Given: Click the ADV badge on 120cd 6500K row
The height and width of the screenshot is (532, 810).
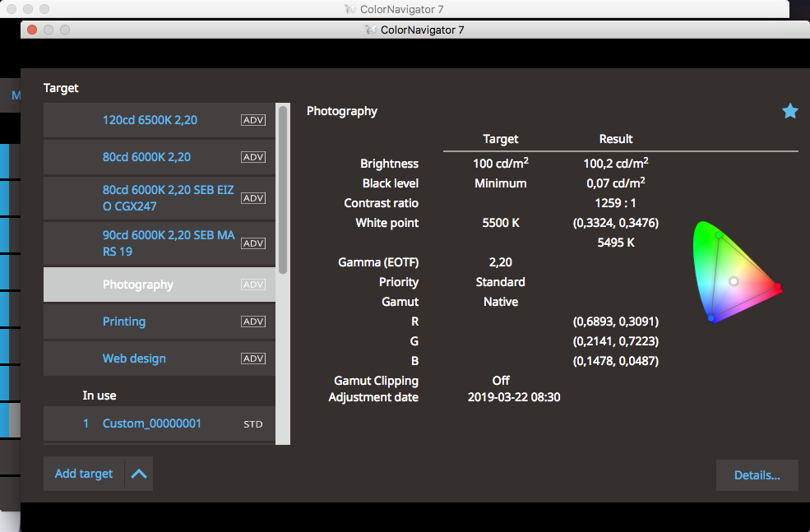Looking at the screenshot, I should coord(253,120).
